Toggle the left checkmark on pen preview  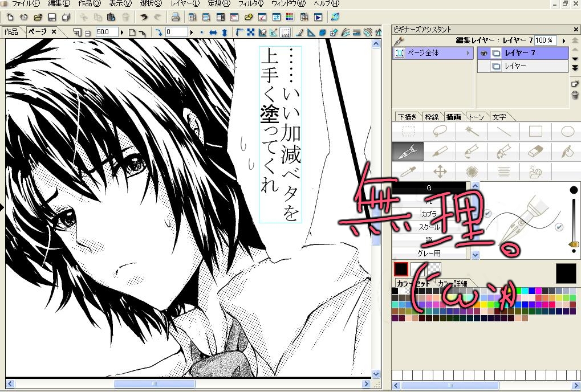click(x=487, y=213)
